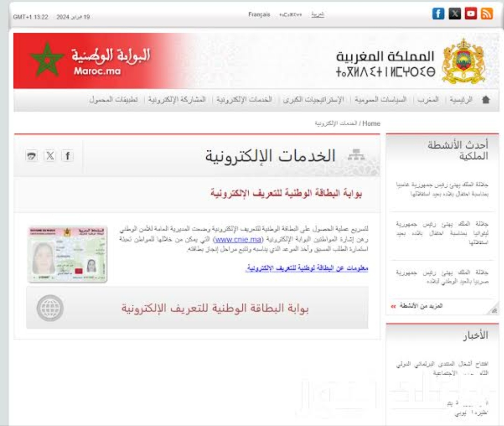Open الإستراتيجيات الكبرى menu item
This screenshot has height=426, width=504.
pos(314,100)
